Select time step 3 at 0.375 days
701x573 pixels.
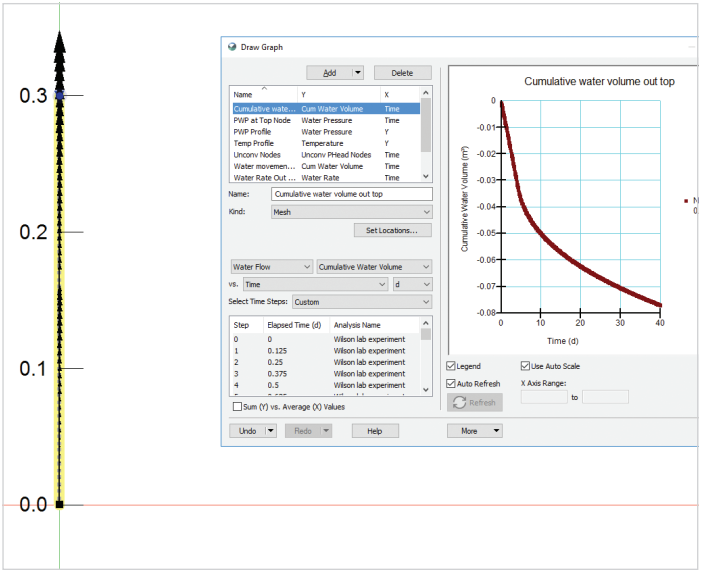click(x=326, y=374)
